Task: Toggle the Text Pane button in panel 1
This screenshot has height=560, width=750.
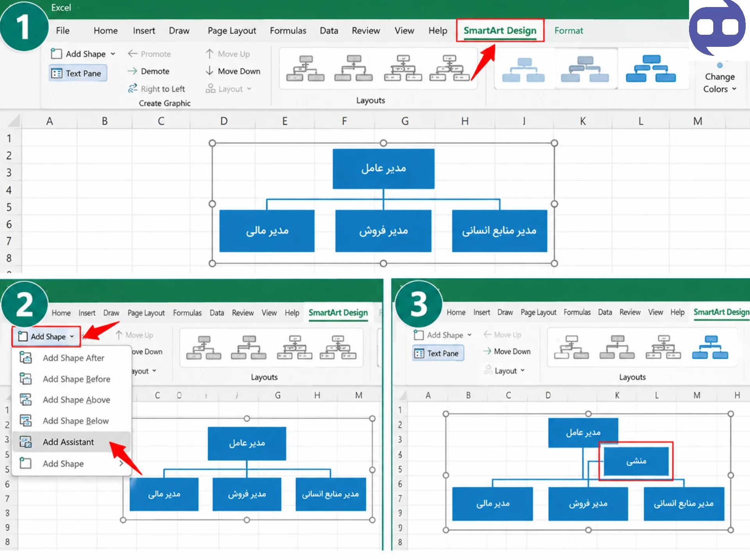Action: click(77, 73)
